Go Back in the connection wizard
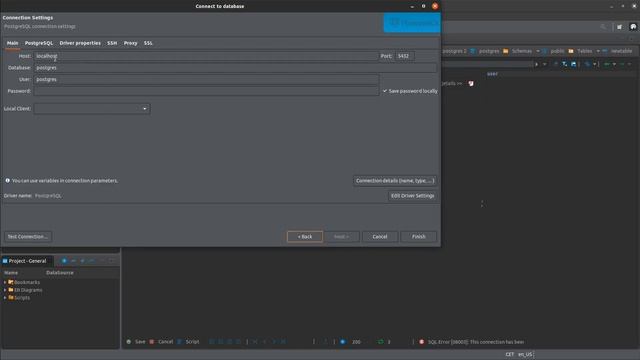Screen dimensions: 640x360 click(x=304, y=237)
